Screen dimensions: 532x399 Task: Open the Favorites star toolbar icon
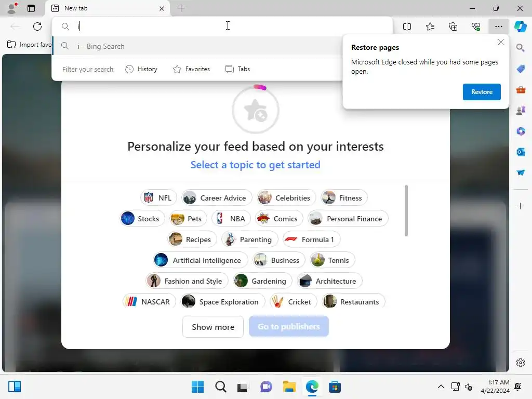click(430, 26)
